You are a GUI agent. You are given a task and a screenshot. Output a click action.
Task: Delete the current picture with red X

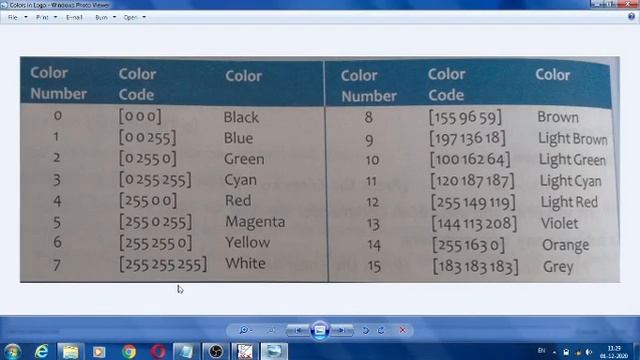pyautogui.click(x=402, y=330)
